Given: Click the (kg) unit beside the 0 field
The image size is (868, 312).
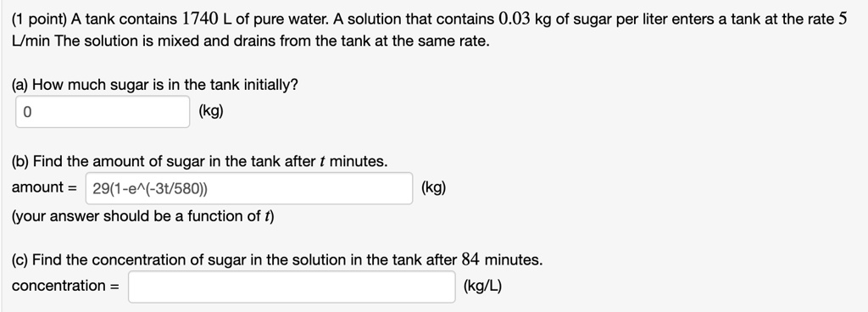Looking at the screenshot, I should (x=211, y=111).
